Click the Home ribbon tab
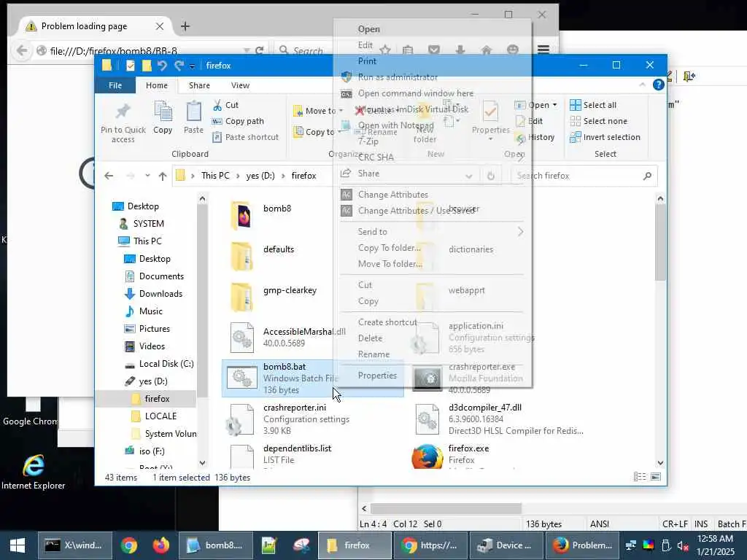Screen dimensions: 747x560 click(x=157, y=85)
